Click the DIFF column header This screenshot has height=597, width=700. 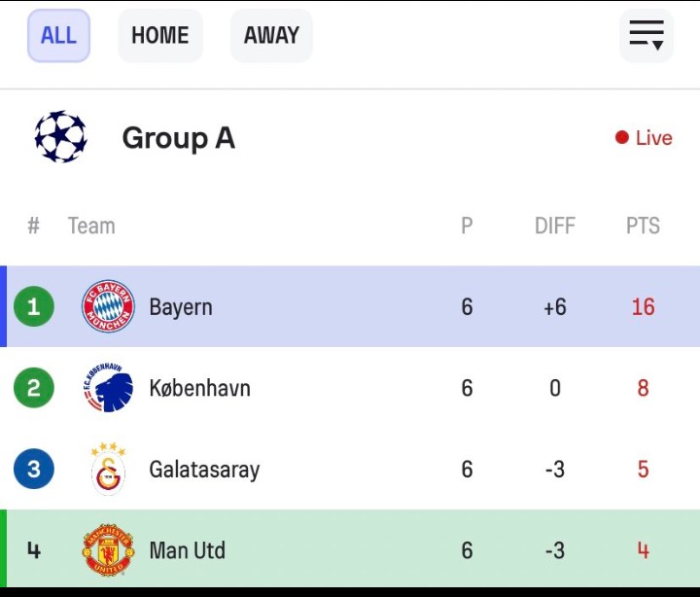(x=554, y=226)
